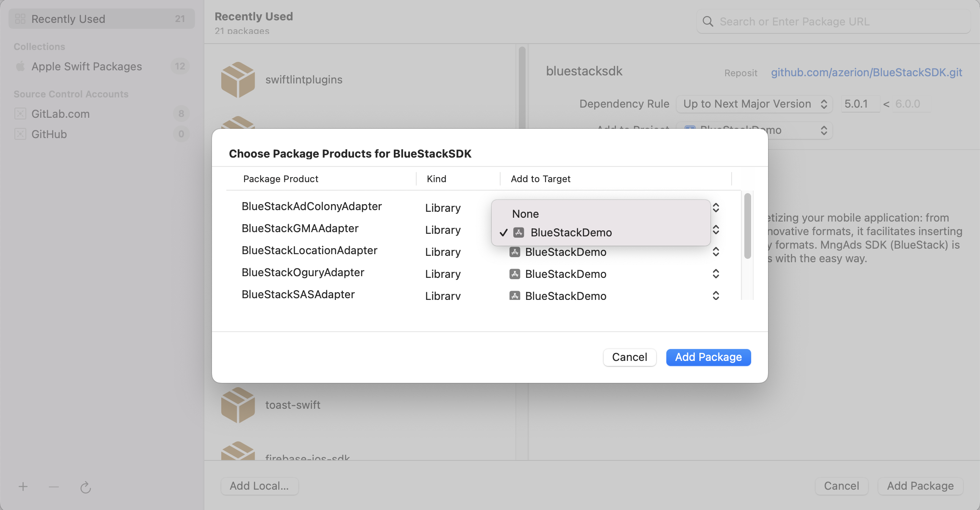Cancel the Choose Package Products dialog
This screenshot has width=980, height=510.
point(629,357)
